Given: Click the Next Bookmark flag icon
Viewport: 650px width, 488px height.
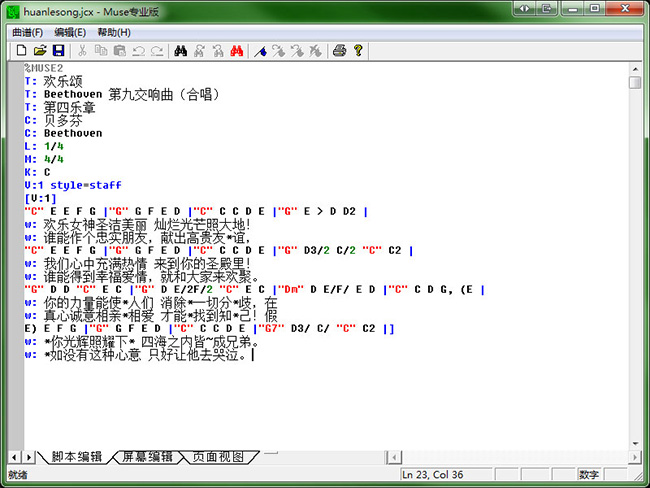Looking at the screenshot, I should point(279,51).
